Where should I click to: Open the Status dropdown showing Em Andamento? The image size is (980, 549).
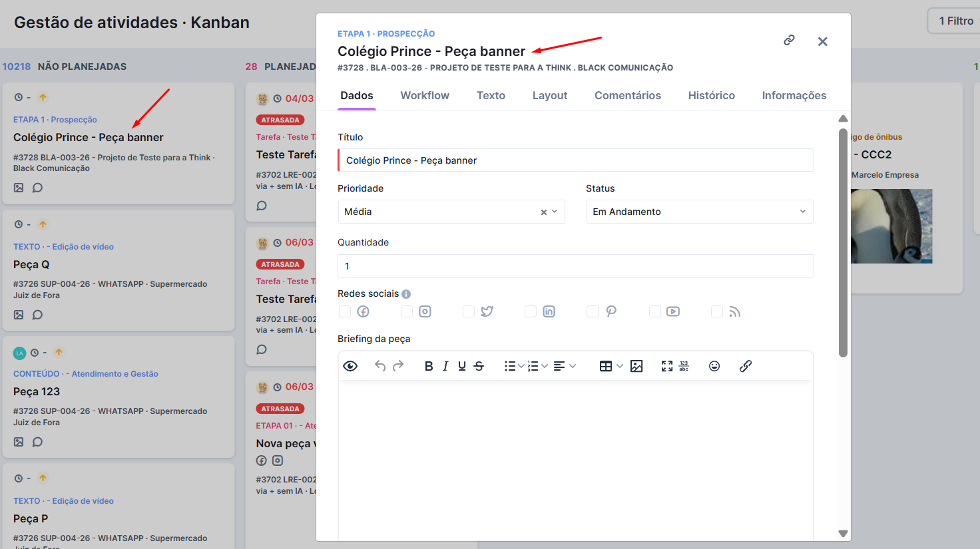click(700, 212)
